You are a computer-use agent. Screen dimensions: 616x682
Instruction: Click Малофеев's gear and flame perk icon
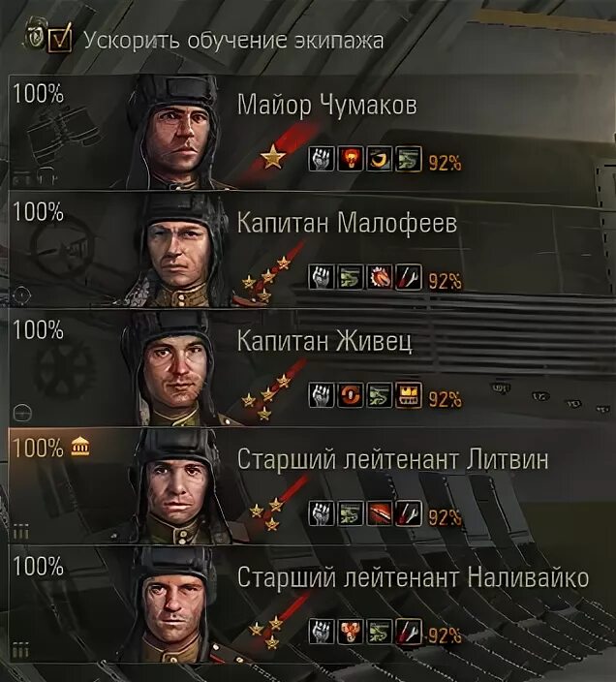380,277
